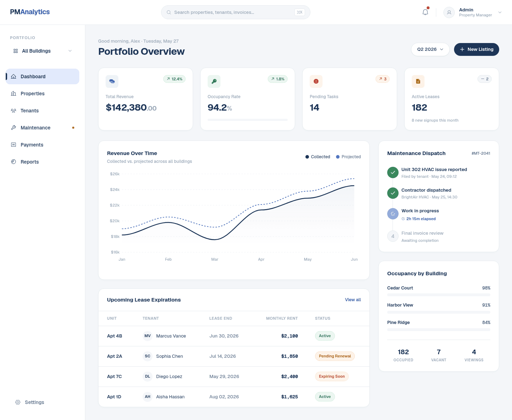512x420 pixels.
Task: Toggle the Projected series in chart legend
Action: pyautogui.click(x=348, y=157)
